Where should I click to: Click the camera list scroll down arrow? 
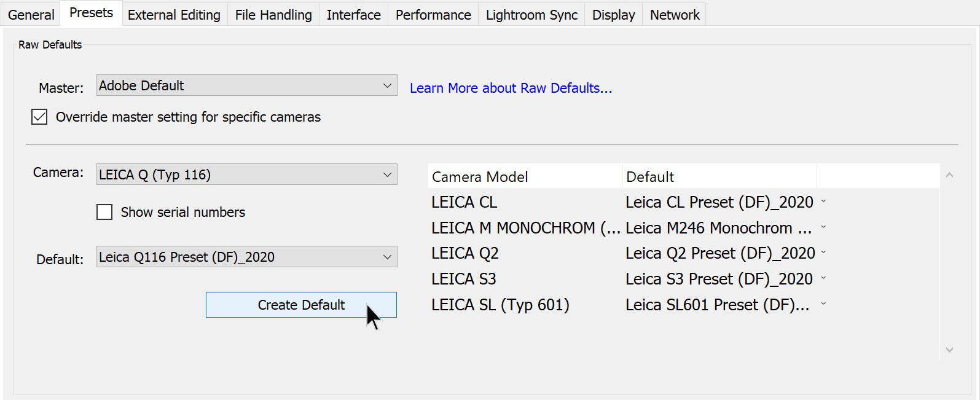pyautogui.click(x=949, y=350)
